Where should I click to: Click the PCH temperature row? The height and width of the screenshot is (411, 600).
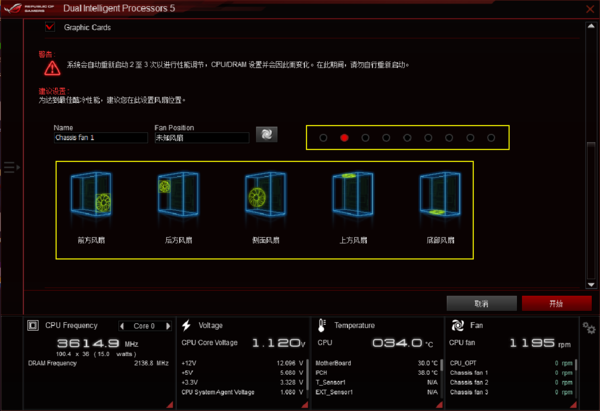click(x=377, y=373)
